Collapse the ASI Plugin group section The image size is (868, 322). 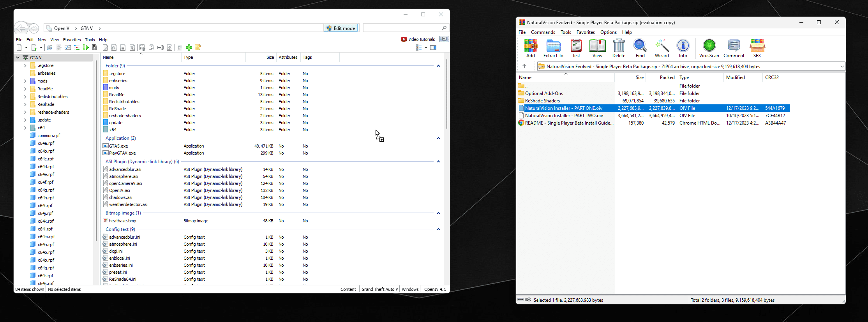click(x=438, y=162)
